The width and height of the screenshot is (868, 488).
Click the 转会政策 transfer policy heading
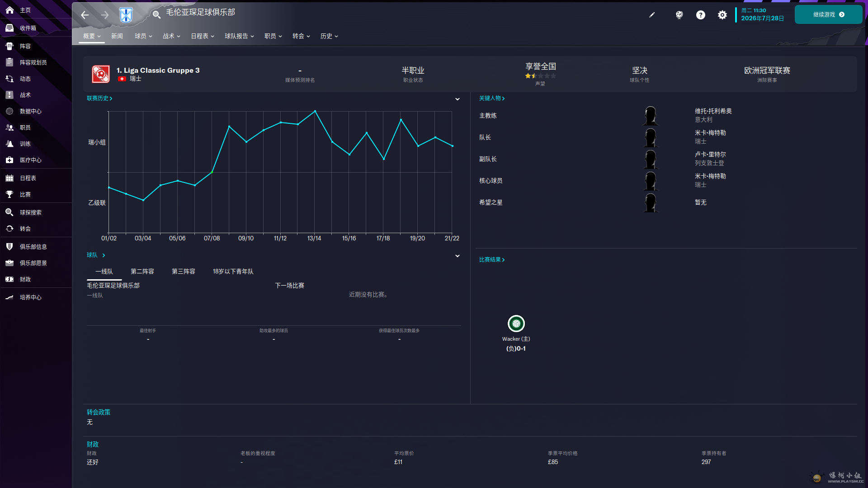99,412
